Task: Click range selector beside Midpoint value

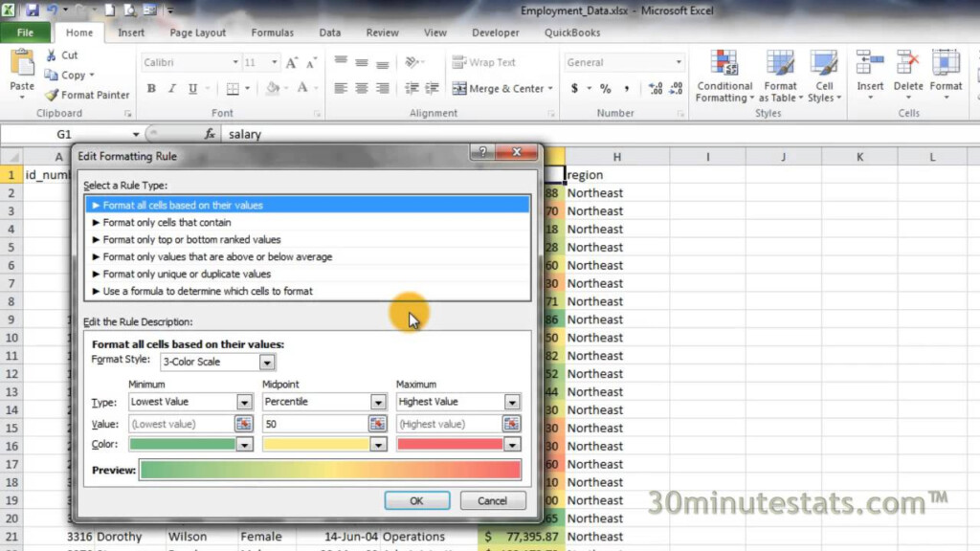Action: tap(377, 424)
